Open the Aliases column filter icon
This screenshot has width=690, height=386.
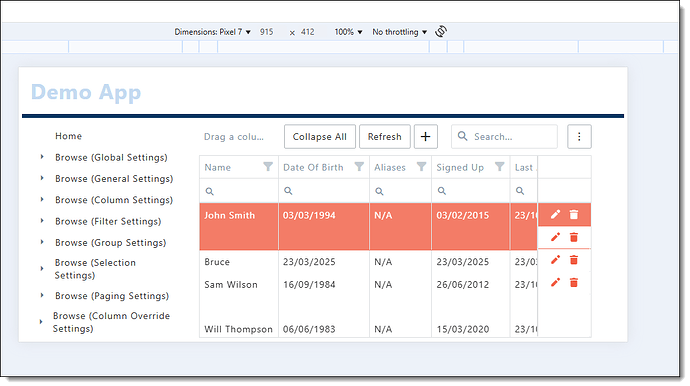click(422, 166)
